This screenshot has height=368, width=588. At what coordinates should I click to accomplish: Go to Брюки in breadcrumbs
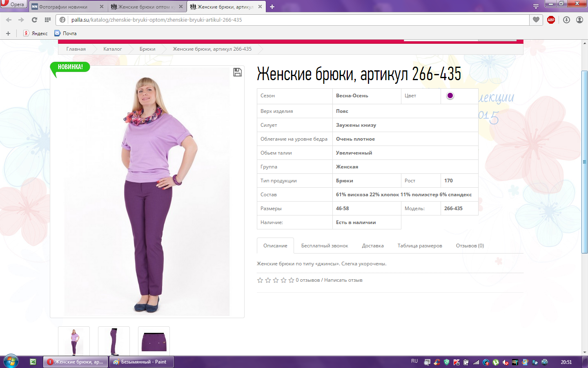click(x=147, y=49)
